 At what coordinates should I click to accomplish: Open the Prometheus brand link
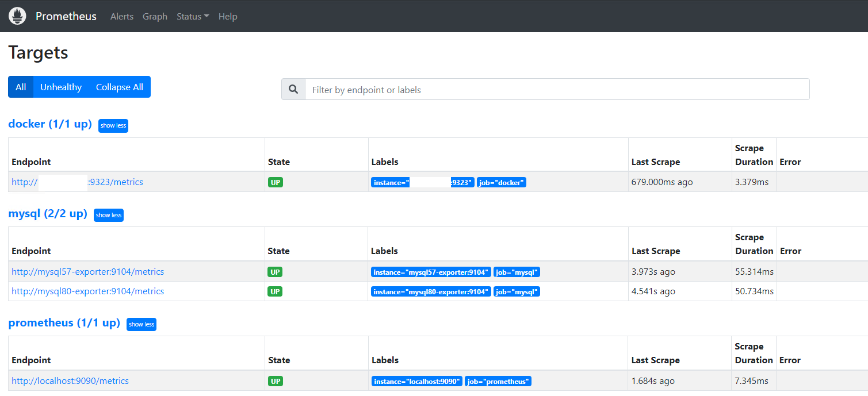pos(66,16)
